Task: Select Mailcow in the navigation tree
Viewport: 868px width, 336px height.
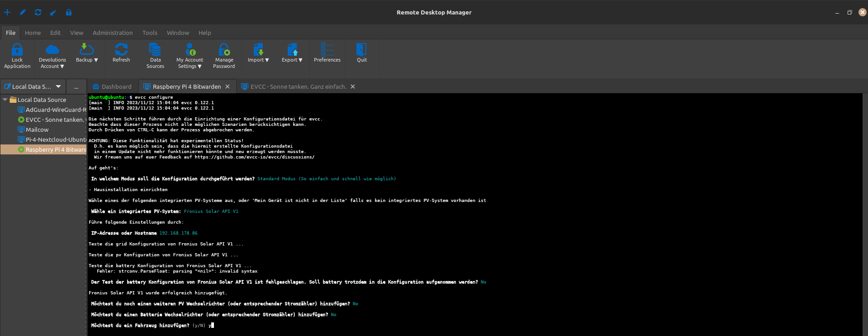Action: pyautogui.click(x=37, y=130)
